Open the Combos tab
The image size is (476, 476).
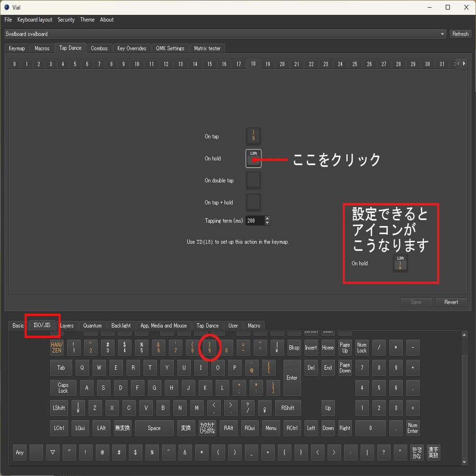99,48
